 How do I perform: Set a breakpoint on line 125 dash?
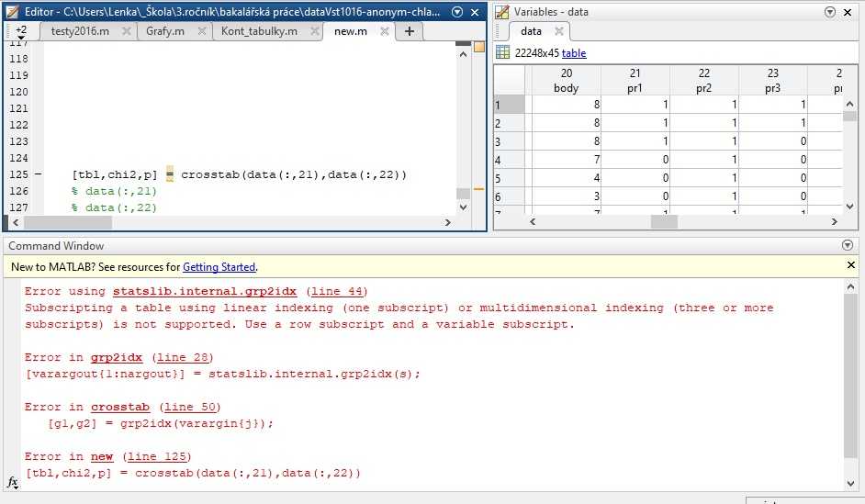pos(38,174)
